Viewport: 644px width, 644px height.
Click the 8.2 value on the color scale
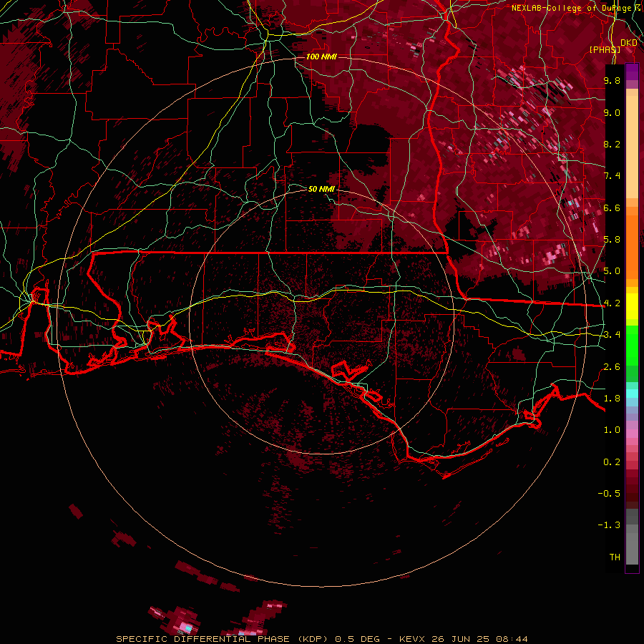tap(612, 144)
